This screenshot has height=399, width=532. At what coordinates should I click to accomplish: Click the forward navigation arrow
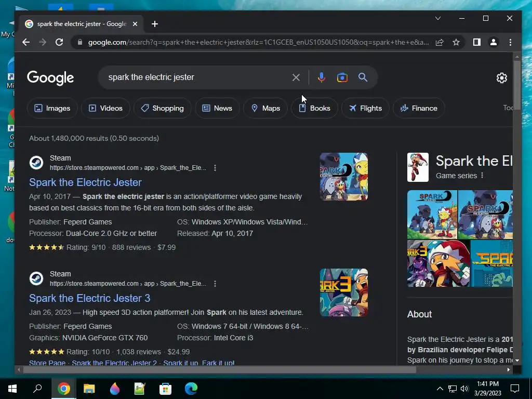point(43,42)
